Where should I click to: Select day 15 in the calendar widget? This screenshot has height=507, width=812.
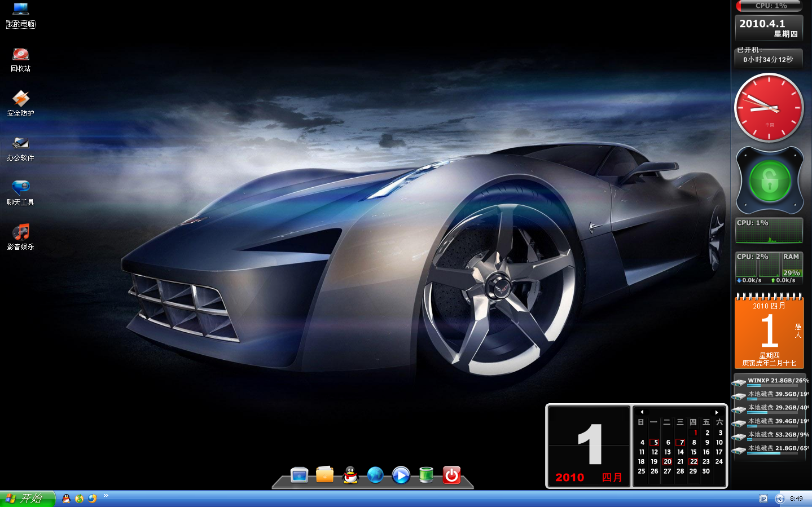coord(694,452)
